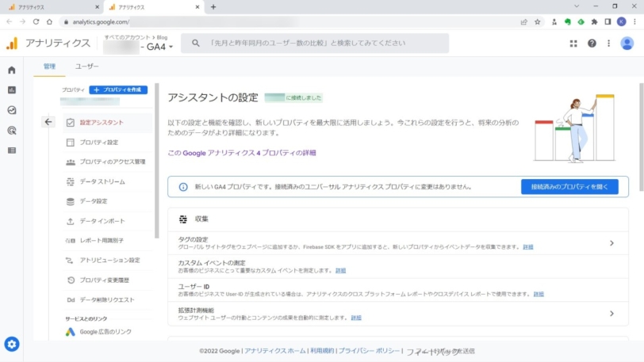Select 設定アシスタント in property menu
Image resolution: width=644 pixels, height=362 pixels.
click(107, 122)
